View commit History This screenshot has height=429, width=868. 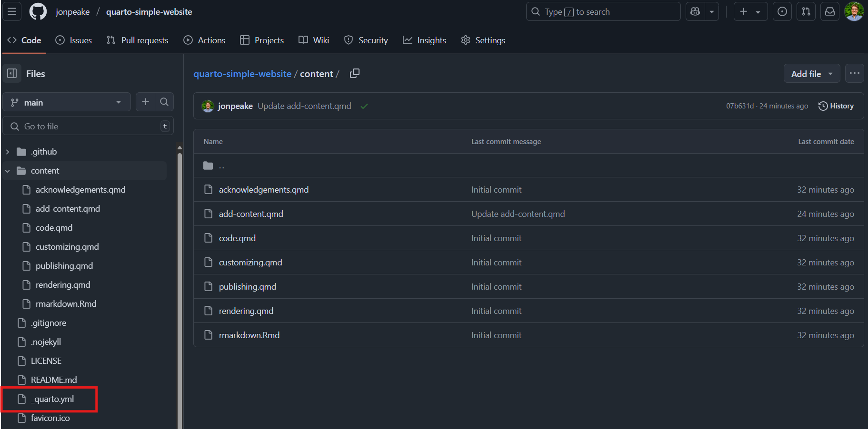(x=836, y=106)
